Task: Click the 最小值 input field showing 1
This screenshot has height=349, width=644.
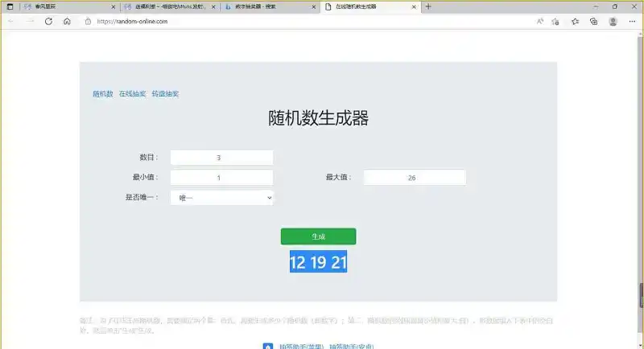Action: [222, 178]
